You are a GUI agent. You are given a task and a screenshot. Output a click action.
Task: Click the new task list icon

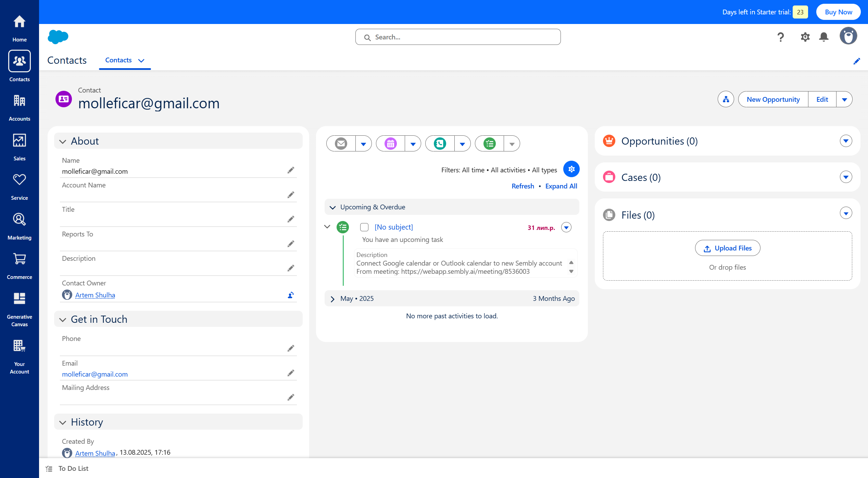coord(490,144)
